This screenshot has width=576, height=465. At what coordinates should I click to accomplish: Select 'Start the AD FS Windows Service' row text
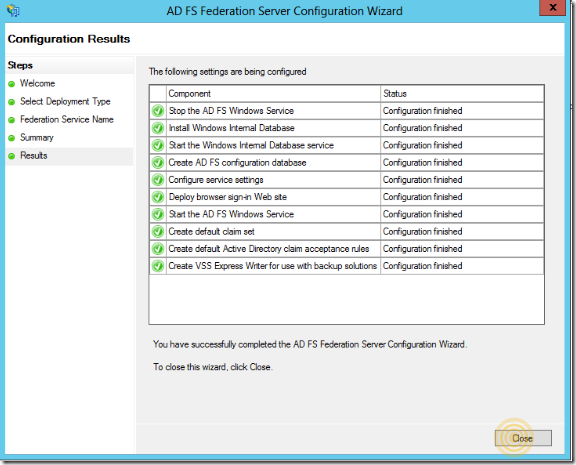tap(231, 214)
